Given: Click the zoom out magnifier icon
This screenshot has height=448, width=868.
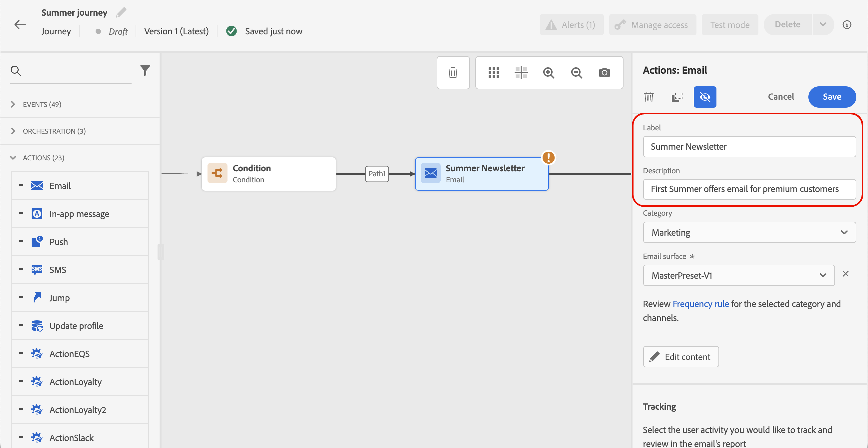Looking at the screenshot, I should [x=577, y=72].
